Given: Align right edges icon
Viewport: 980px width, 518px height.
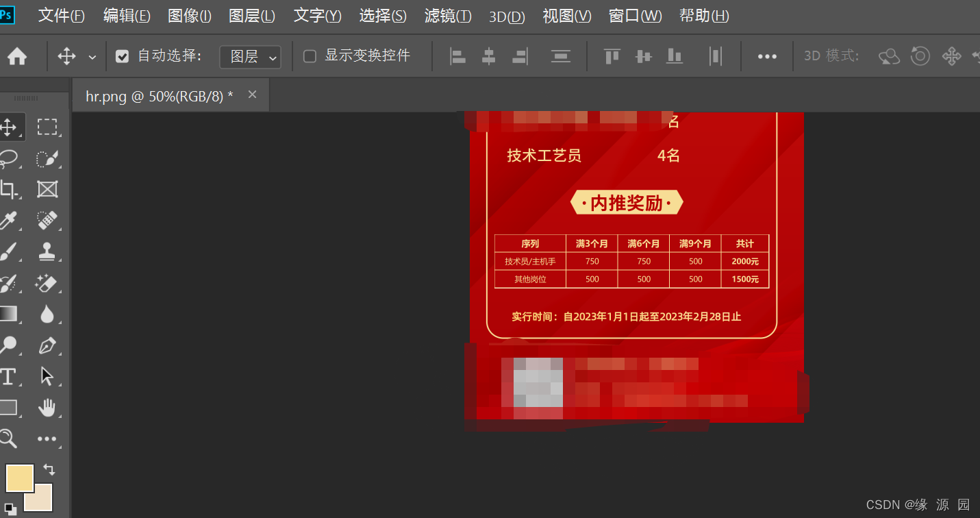Looking at the screenshot, I should [x=520, y=56].
